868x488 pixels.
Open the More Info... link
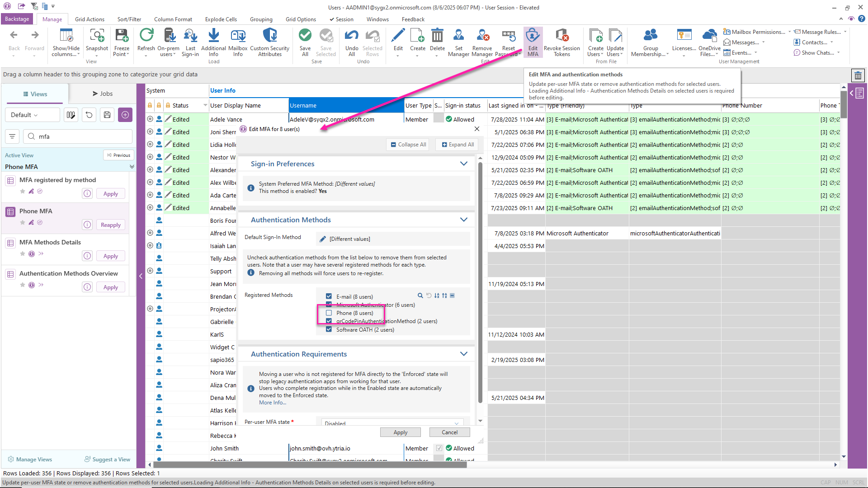273,403
